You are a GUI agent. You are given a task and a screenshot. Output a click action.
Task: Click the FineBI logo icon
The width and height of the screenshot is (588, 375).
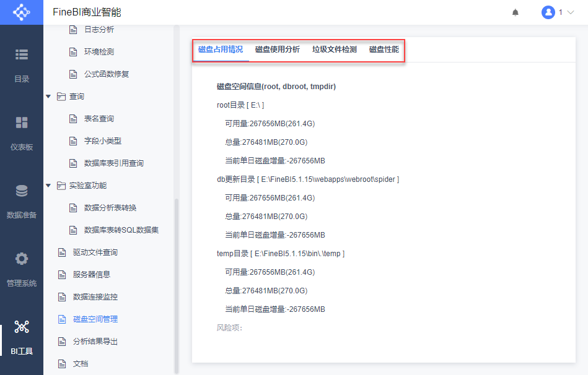tap(21, 12)
